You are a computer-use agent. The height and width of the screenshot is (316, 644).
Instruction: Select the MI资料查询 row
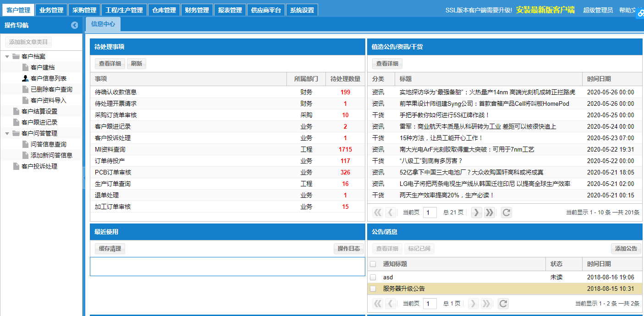(227, 149)
